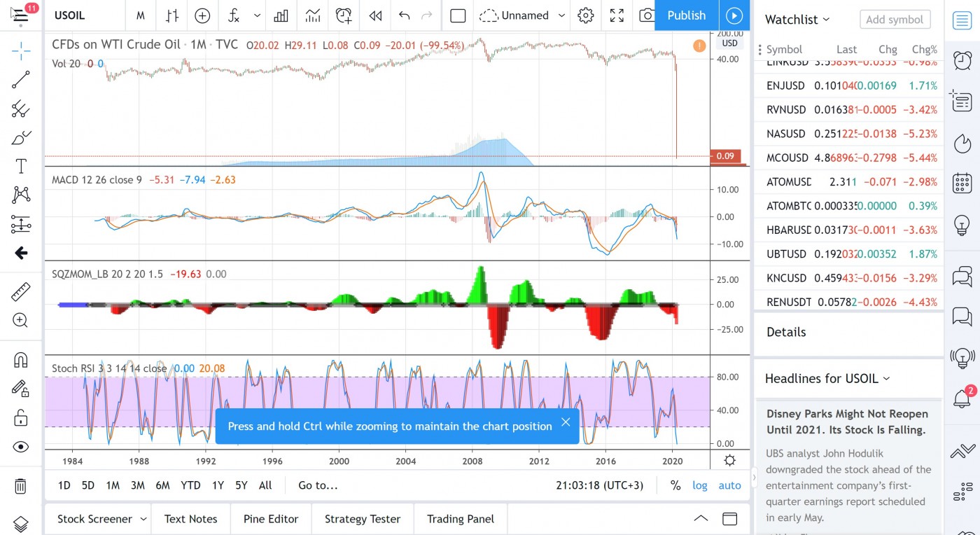Select ENJUSD in the watchlist
This screenshot has height=535, width=980.
pyautogui.click(x=848, y=85)
